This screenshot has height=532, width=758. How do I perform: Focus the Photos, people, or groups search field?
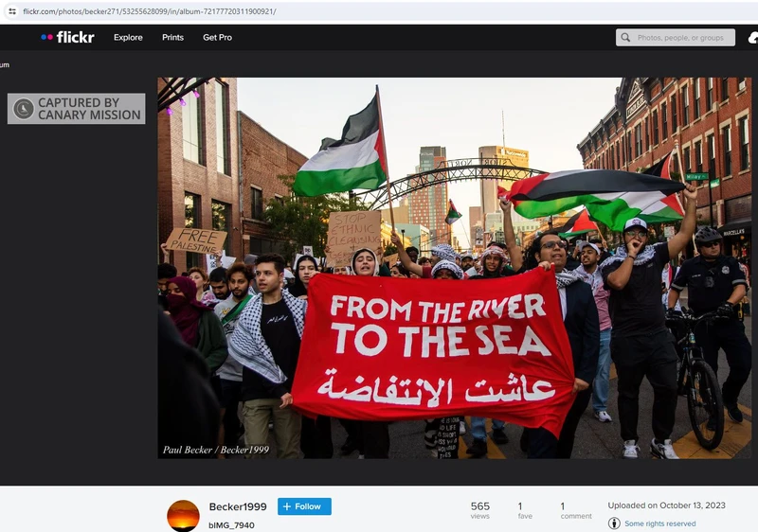tap(682, 38)
